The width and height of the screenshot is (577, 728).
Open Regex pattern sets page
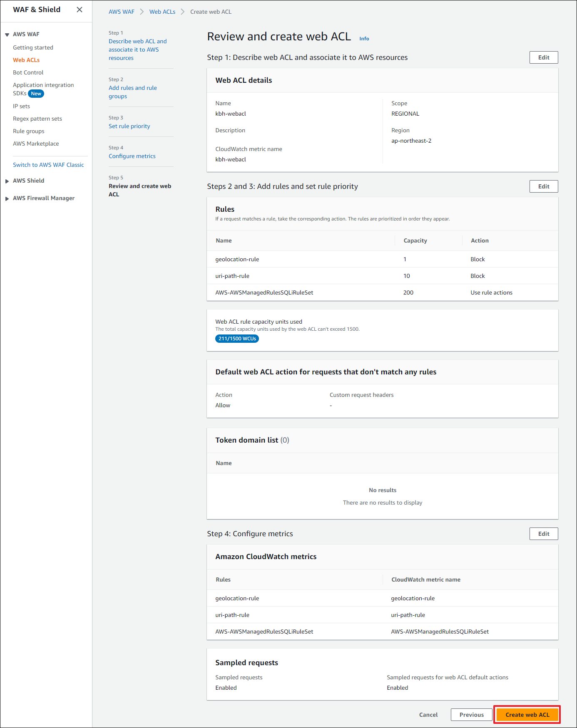pyautogui.click(x=37, y=119)
